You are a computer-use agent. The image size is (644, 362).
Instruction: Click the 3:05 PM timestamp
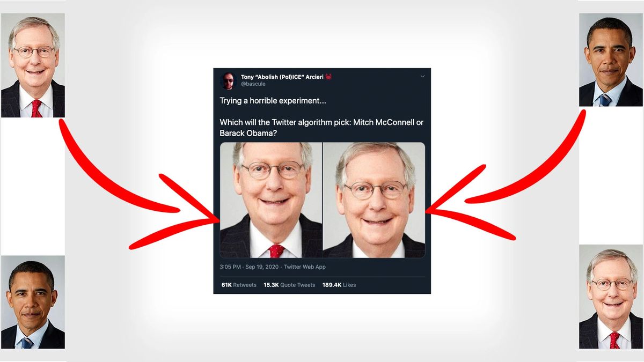pos(230,267)
